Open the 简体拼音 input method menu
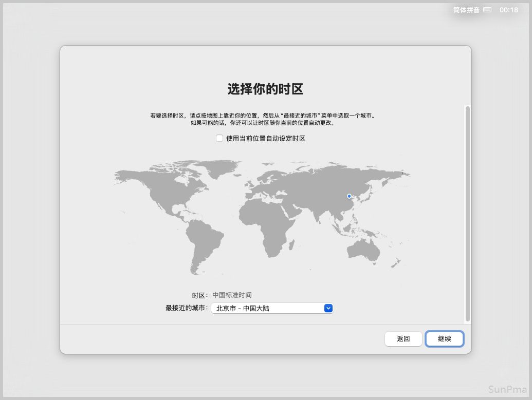 pos(466,10)
